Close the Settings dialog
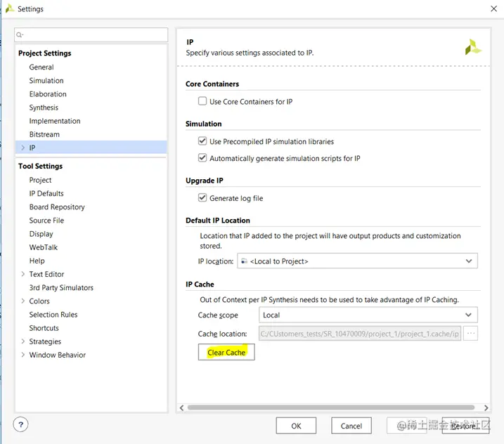Image resolution: width=504 pixels, height=444 pixels. click(x=493, y=8)
